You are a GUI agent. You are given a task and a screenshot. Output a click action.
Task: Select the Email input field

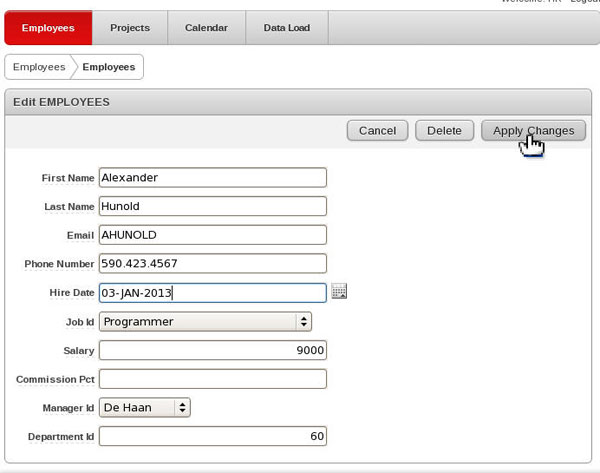coord(213,235)
